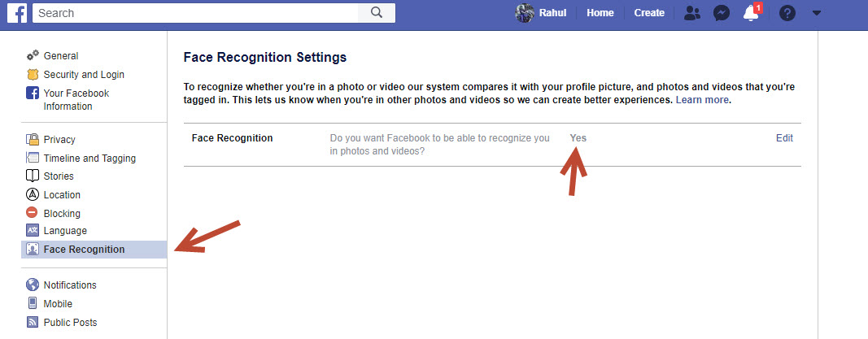Open Blocking settings
This screenshot has height=339, width=868.
pyautogui.click(x=62, y=214)
